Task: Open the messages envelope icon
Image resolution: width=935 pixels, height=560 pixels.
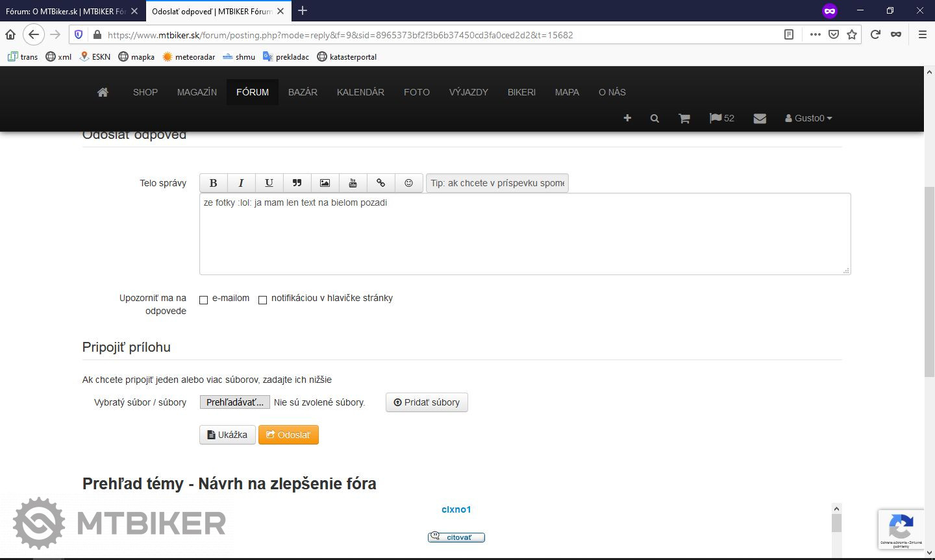Action: click(760, 118)
